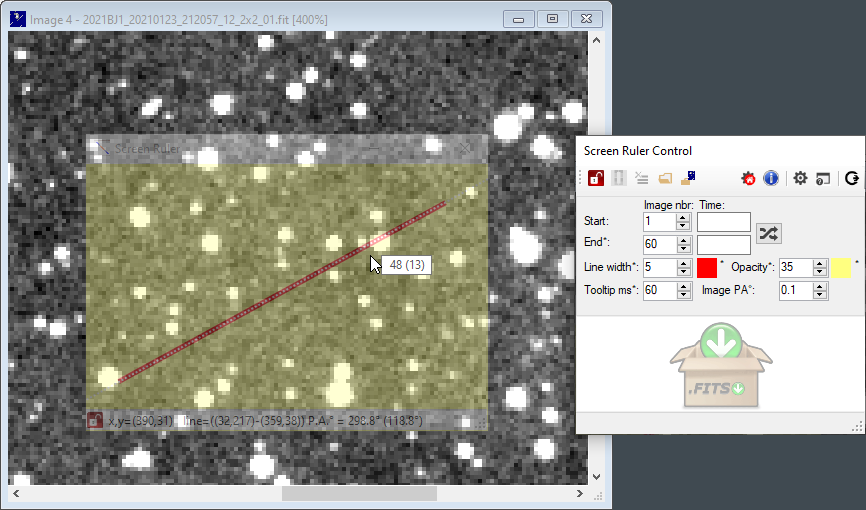Increase the Start image number

(x=683, y=217)
